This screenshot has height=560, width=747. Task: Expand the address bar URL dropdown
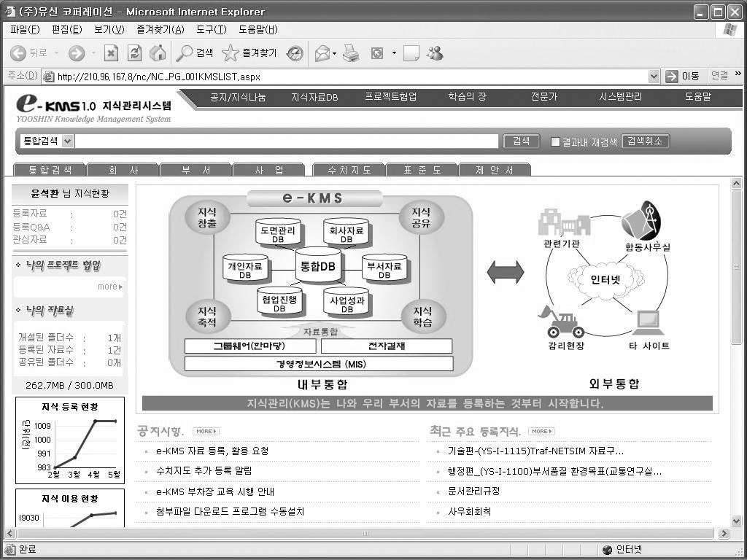coord(654,77)
